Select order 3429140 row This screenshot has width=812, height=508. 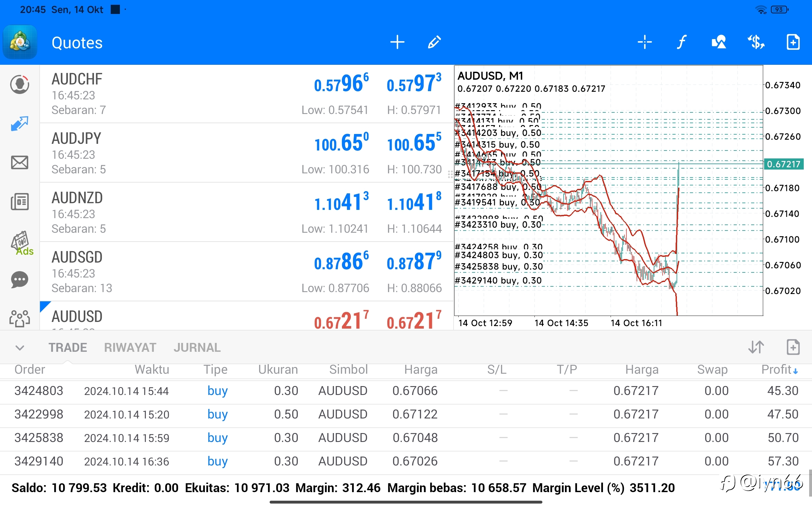[x=406, y=462]
